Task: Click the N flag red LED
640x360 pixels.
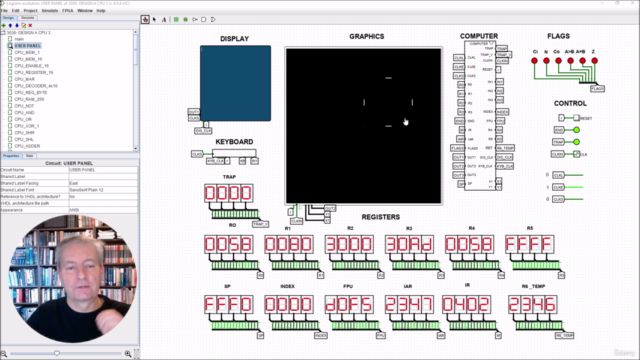Action: (546, 60)
